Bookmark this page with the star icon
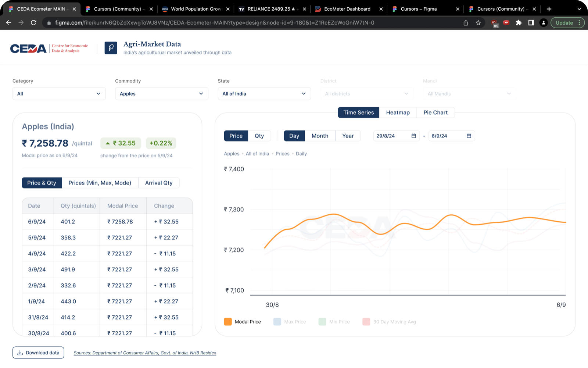 pos(478,23)
